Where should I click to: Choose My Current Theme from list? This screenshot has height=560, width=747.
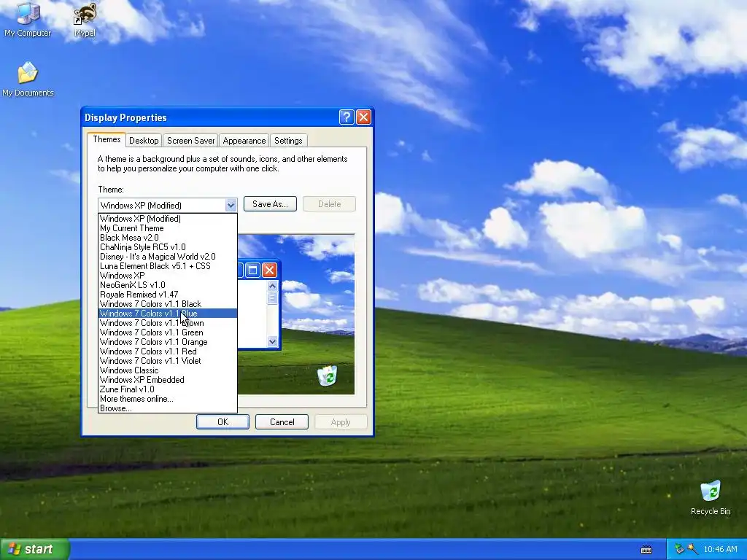[167, 228]
